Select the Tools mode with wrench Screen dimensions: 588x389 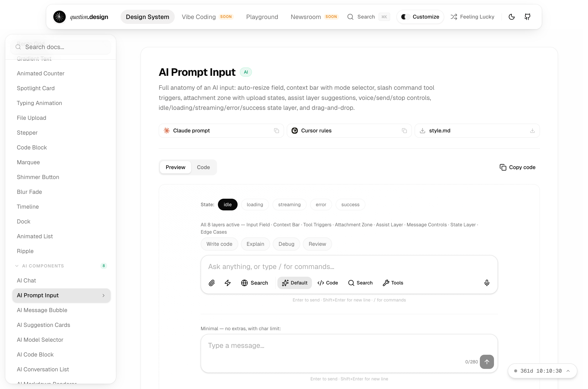tap(393, 283)
